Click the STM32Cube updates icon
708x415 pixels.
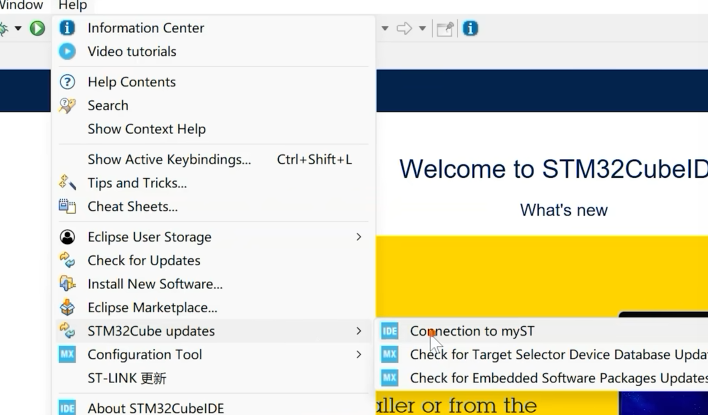coord(67,331)
